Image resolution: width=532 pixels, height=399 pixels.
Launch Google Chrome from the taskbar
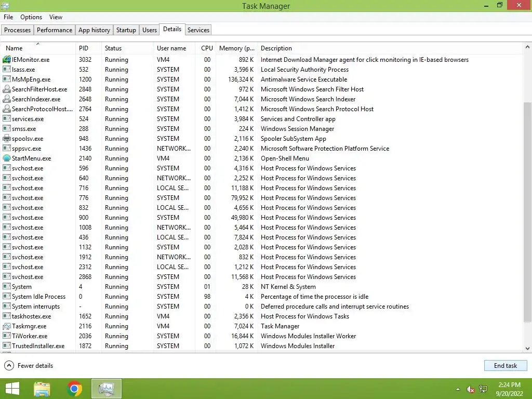point(75,389)
